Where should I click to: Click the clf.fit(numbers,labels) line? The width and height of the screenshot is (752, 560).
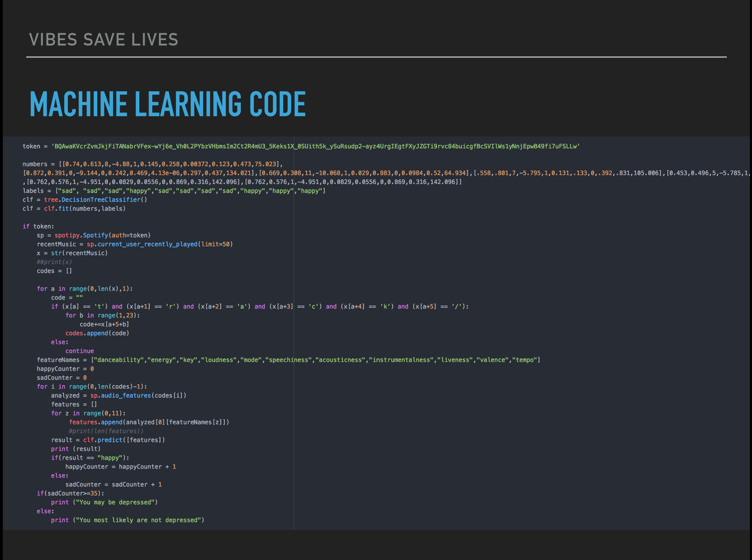click(74, 209)
